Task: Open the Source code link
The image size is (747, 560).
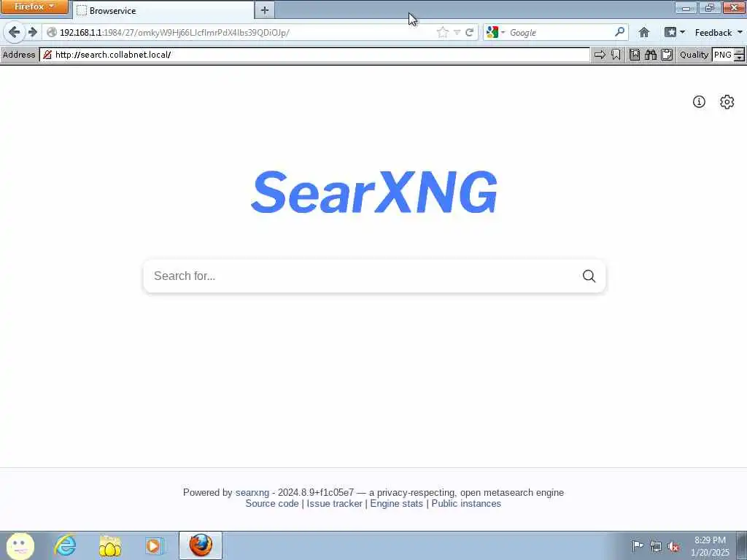Action: click(x=272, y=503)
